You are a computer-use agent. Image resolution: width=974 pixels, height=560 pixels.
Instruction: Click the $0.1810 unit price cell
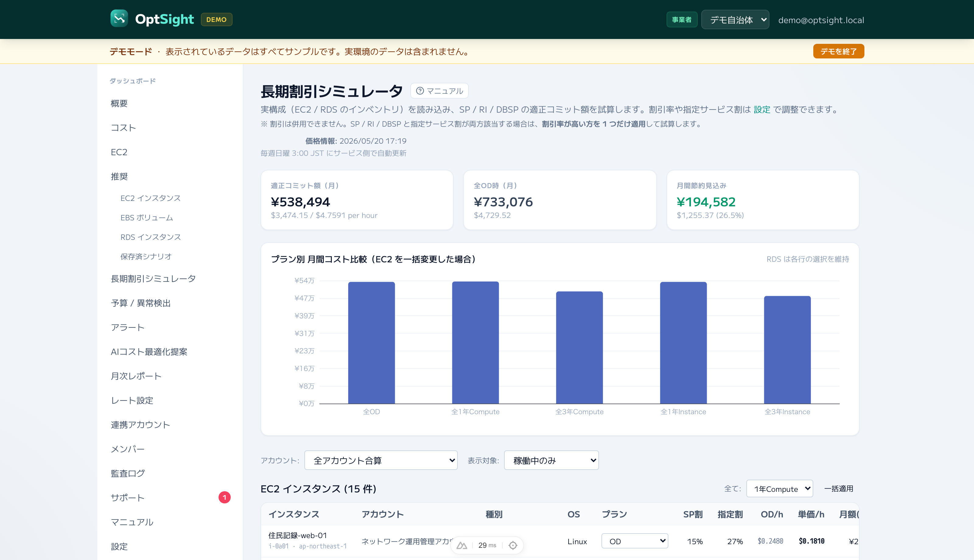[x=811, y=541]
